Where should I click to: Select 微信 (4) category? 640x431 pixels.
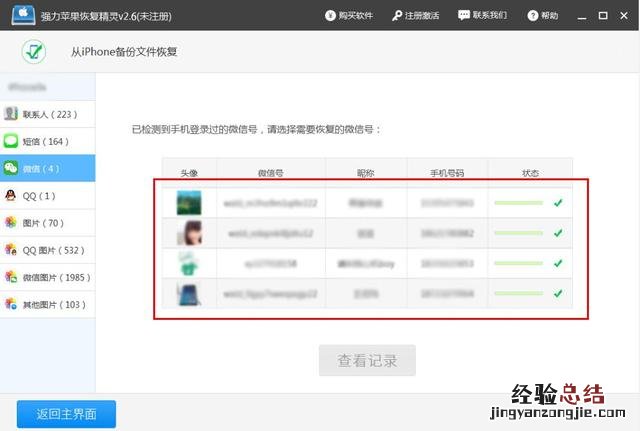pyautogui.click(x=48, y=168)
